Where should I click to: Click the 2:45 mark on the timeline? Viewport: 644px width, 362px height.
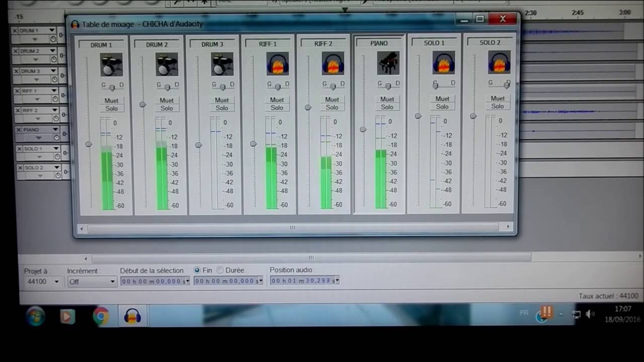click(577, 13)
